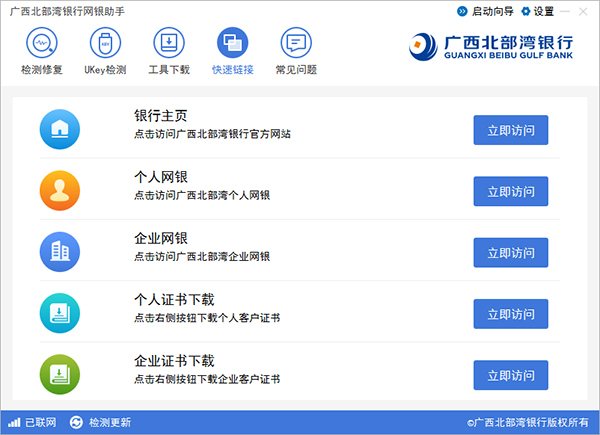Viewport: 600px width, 435px height.
Task: Click the Guangxi Beibu Gulf Bank logo
Action: point(491,47)
